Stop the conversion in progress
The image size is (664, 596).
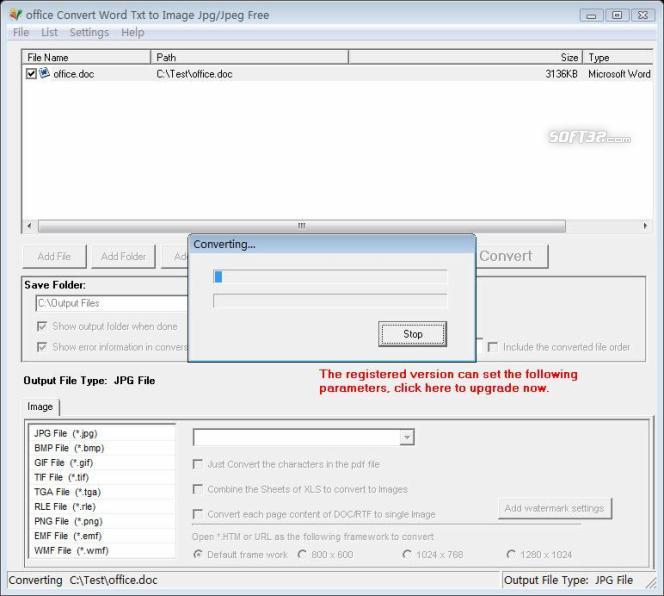(x=412, y=334)
